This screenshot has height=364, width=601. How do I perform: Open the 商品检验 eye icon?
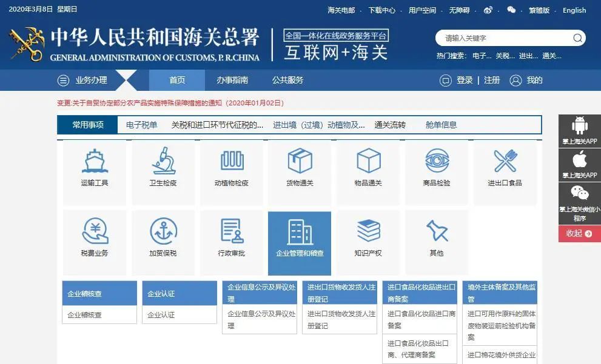(437, 160)
